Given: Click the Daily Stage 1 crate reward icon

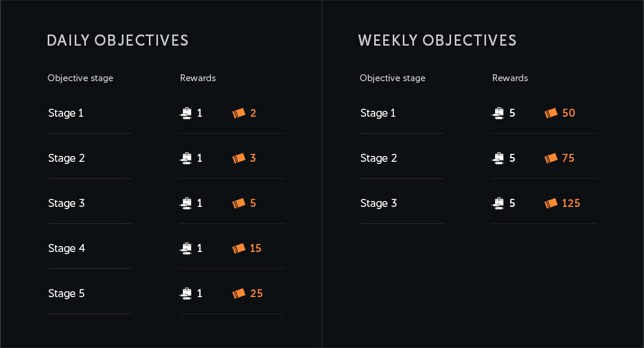Looking at the screenshot, I should tap(186, 113).
